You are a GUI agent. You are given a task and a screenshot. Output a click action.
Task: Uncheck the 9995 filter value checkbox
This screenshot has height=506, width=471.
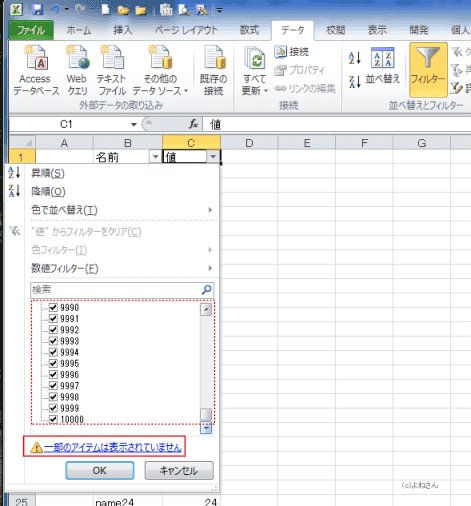[53, 363]
